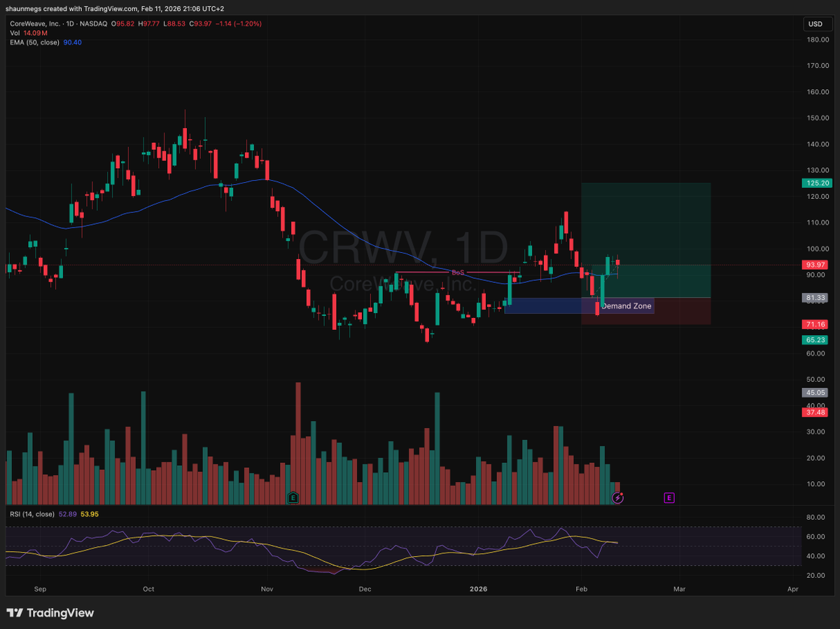Click the 37.48 red price label
This screenshot has width=840, height=629.
coord(815,413)
